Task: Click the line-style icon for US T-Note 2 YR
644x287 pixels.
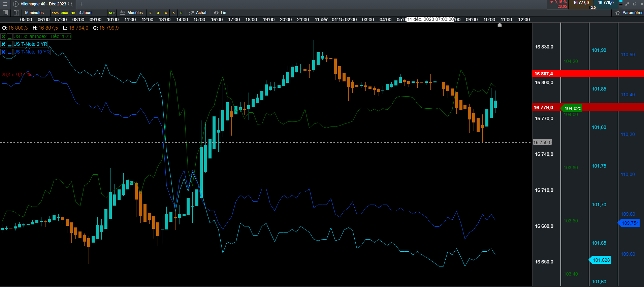Action: click(10, 44)
